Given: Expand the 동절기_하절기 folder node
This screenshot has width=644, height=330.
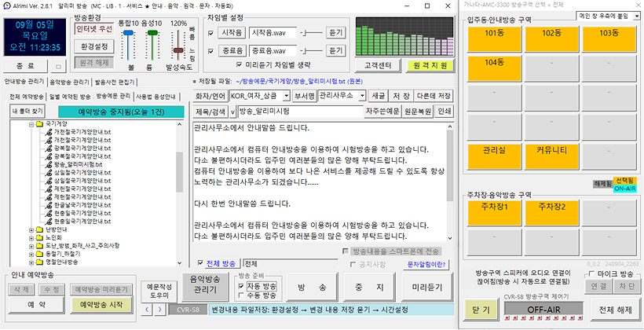Looking at the screenshot, I should 31,254.
